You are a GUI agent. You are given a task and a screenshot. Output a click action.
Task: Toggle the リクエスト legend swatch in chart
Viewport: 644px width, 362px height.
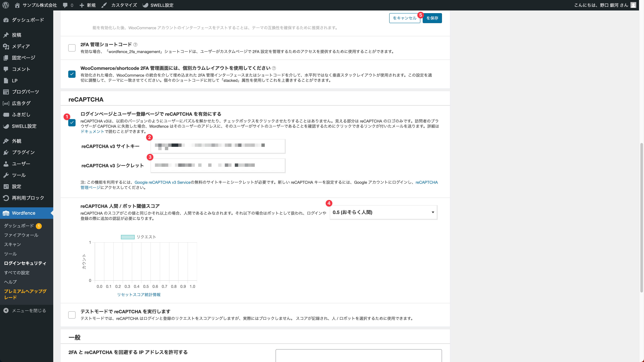128,237
